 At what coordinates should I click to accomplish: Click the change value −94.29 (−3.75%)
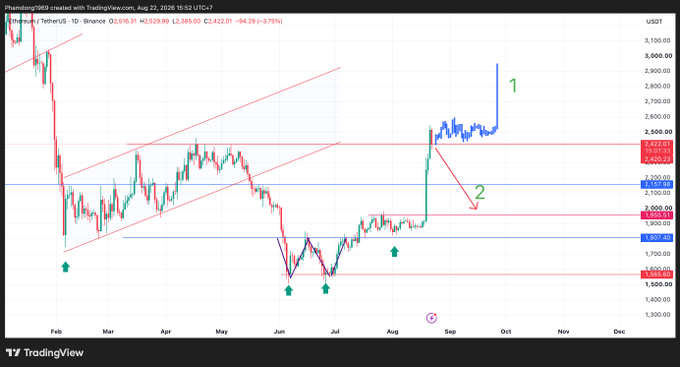point(259,21)
